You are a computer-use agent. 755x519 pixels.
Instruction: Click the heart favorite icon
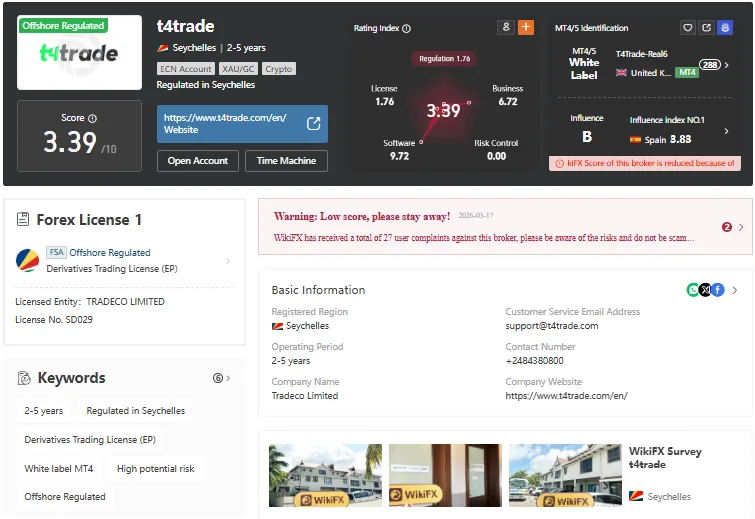(688, 27)
